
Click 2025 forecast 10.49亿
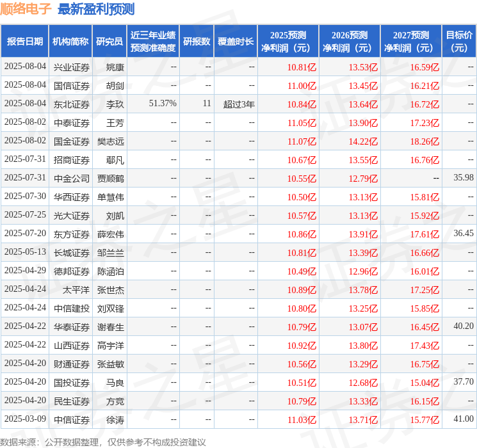pos(302,271)
